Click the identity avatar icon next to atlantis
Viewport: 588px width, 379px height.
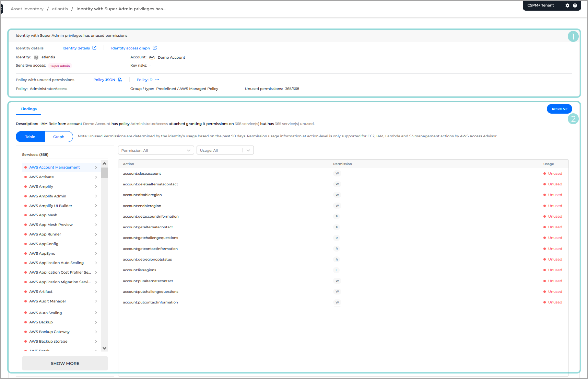tap(36, 57)
